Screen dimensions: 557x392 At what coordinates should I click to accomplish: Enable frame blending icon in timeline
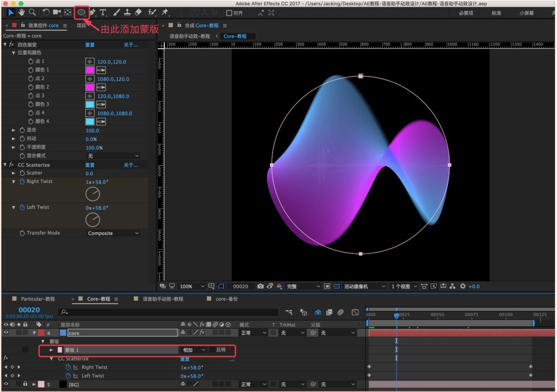[329, 312]
